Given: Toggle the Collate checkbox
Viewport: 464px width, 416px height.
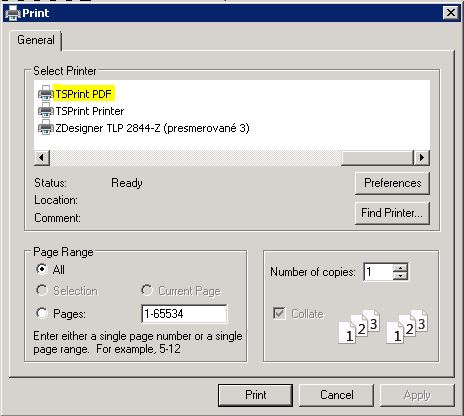Looking at the screenshot, I should tap(279, 313).
